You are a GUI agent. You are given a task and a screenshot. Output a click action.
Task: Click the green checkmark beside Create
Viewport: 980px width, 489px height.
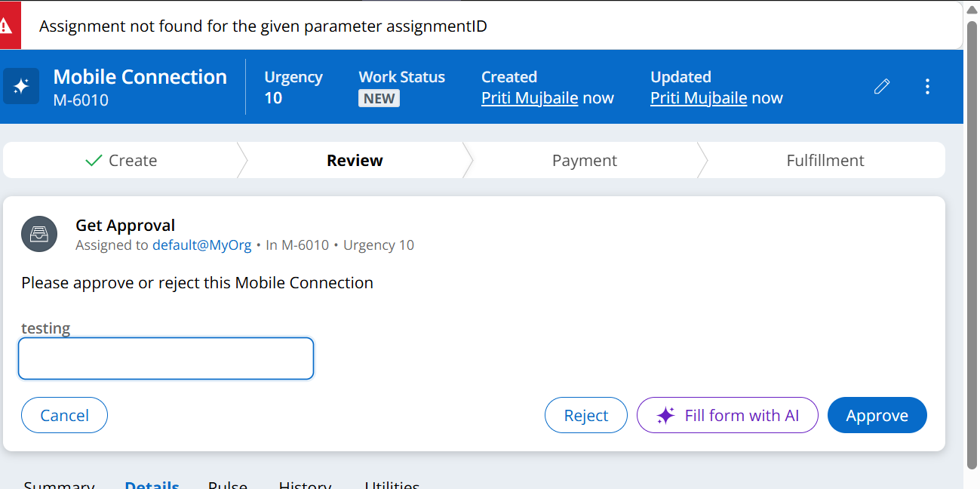[94, 160]
